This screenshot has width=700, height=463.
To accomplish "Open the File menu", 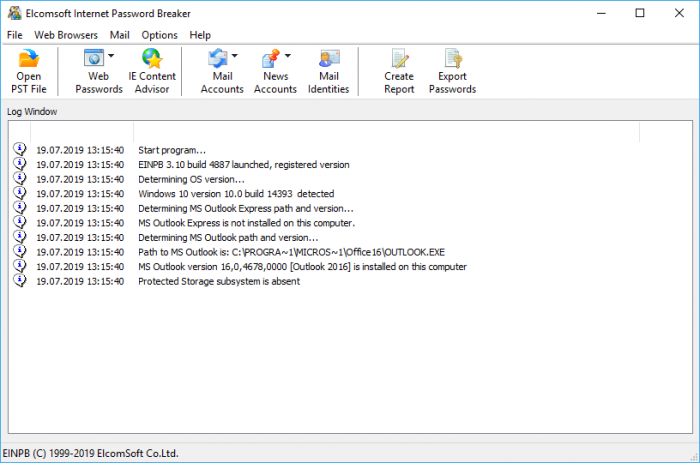I will (x=14, y=35).
